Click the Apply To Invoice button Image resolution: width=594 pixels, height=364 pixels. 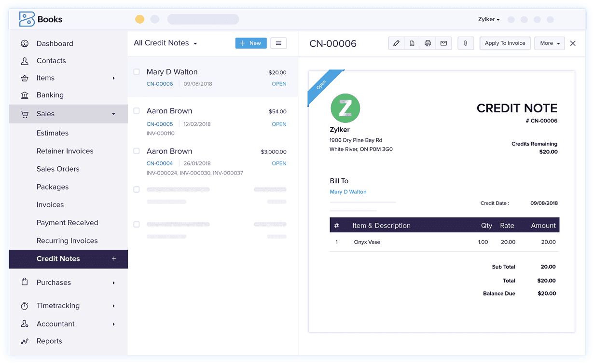click(505, 43)
